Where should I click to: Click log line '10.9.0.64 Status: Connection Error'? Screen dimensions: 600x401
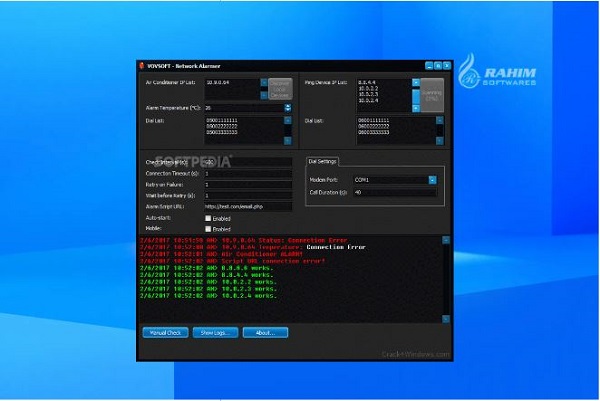pos(243,240)
